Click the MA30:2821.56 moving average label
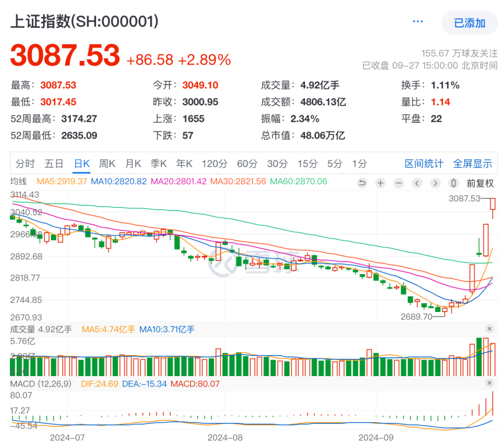 click(238, 182)
